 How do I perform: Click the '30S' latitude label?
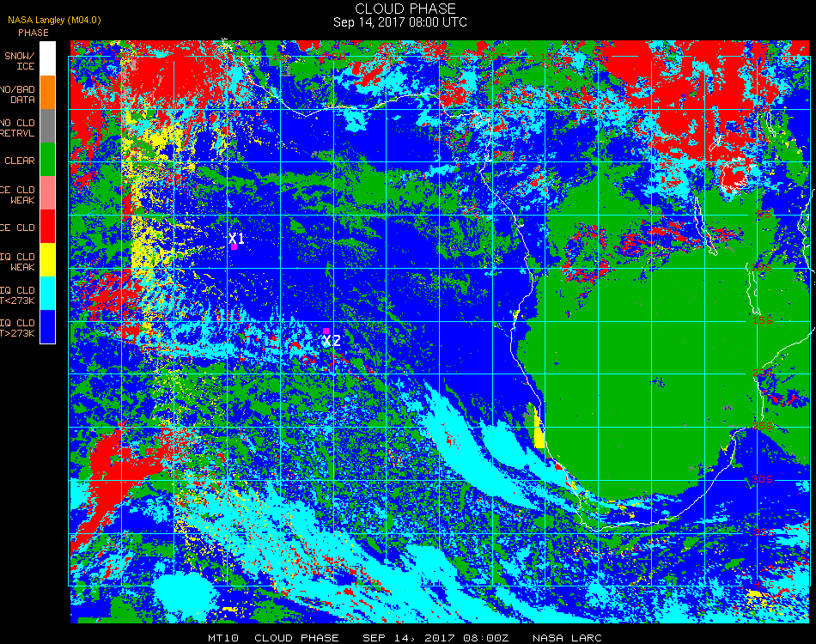pos(763,479)
